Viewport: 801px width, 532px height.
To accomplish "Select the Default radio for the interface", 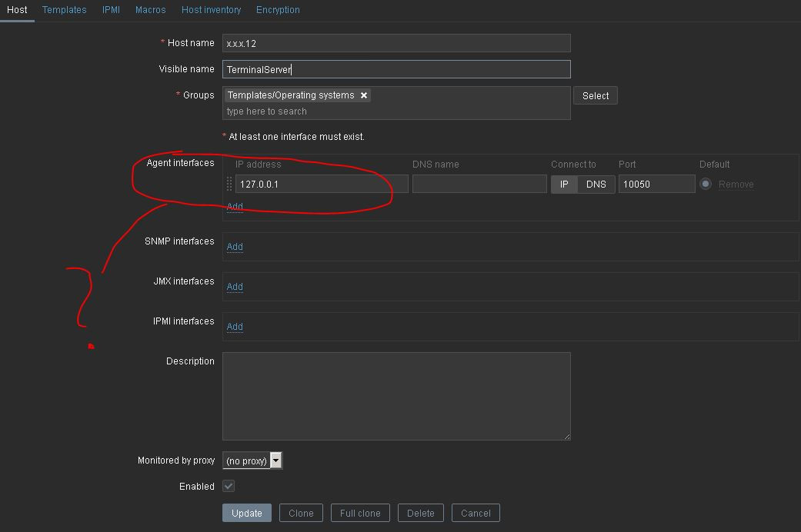I will [706, 184].
